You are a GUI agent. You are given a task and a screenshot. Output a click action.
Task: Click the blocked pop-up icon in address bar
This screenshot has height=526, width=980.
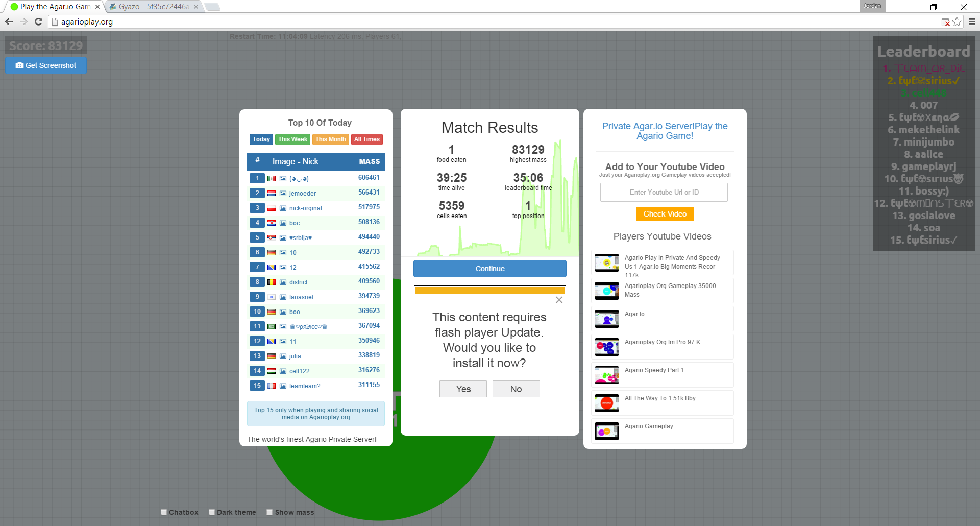[x=946, y=22]
